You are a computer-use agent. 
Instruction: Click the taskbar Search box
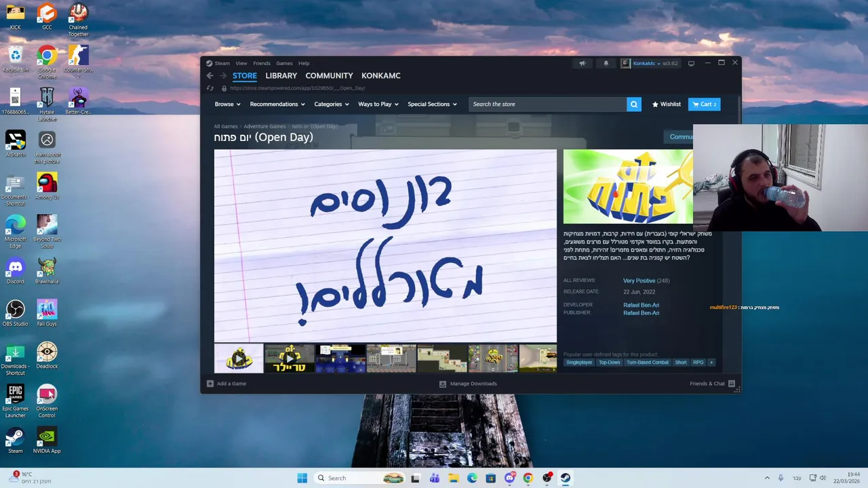click(x=361, y=478)
